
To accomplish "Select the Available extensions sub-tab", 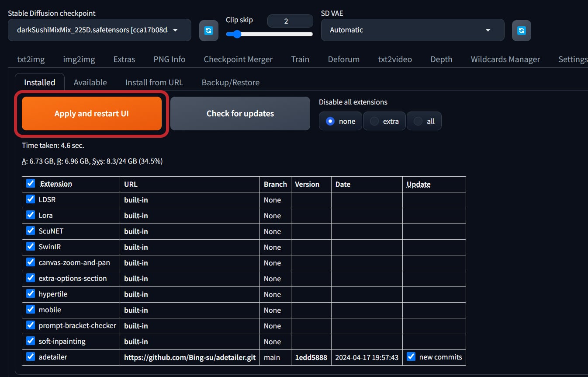I will point(90,82).
